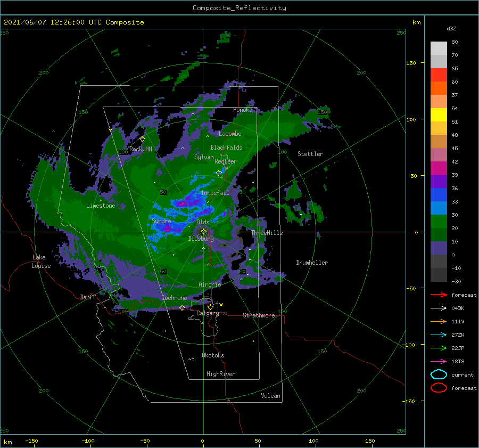The width and height of the screenshot is (479, 448).
Task: Pick the red swatch on dBZ scale
Action: coord(439,75)
